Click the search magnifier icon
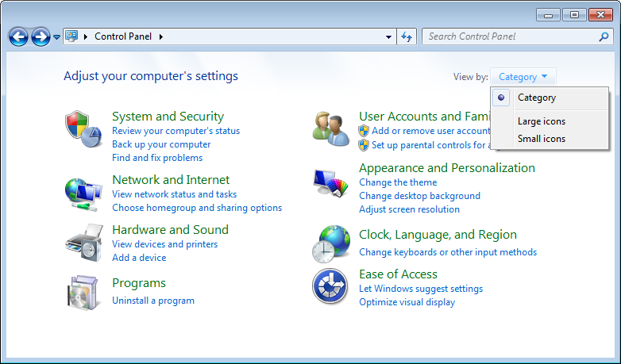The height and width of the screenshot is (364, 621). coord(604,36)
